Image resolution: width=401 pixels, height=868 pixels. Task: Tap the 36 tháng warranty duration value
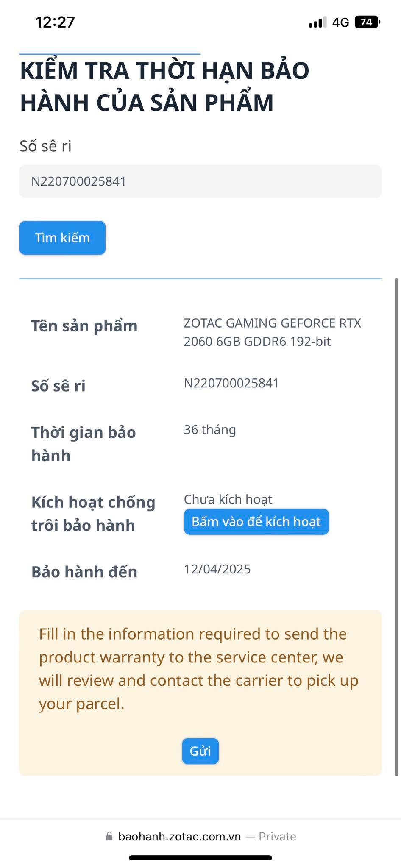click(210, 430)
